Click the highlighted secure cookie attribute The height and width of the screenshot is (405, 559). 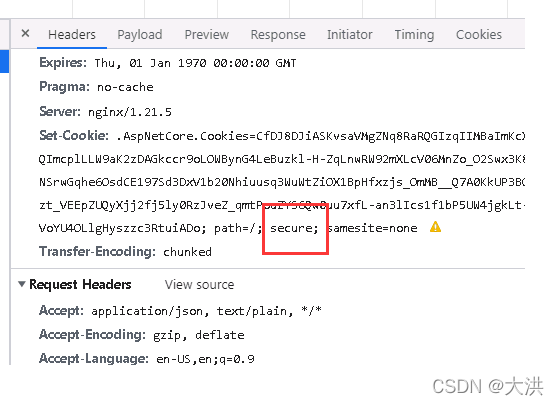294,228
